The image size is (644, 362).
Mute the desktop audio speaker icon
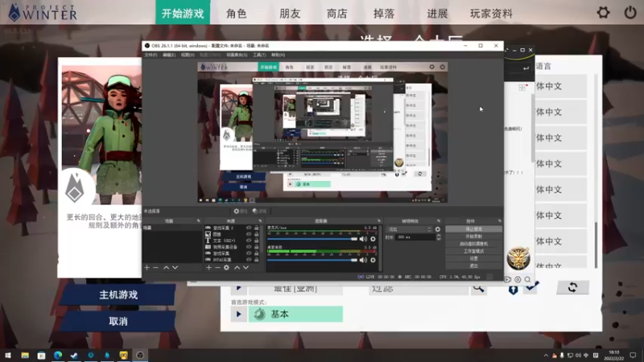[363, 260]
